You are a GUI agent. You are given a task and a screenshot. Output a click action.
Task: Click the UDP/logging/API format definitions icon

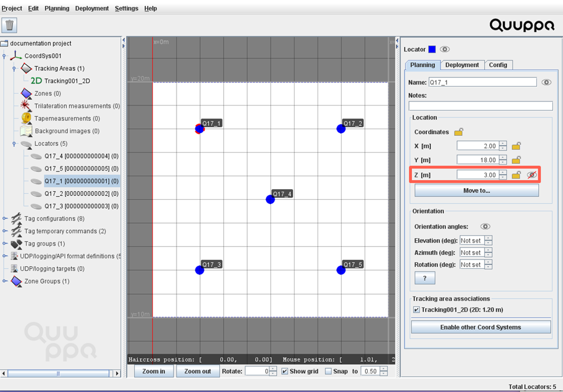(x=14, y=256)
